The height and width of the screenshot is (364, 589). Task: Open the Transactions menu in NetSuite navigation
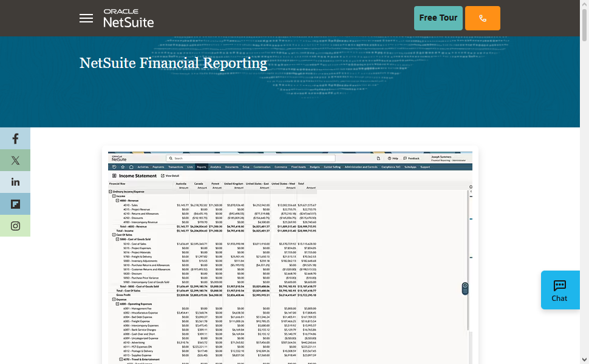click(x=175, y=167)
